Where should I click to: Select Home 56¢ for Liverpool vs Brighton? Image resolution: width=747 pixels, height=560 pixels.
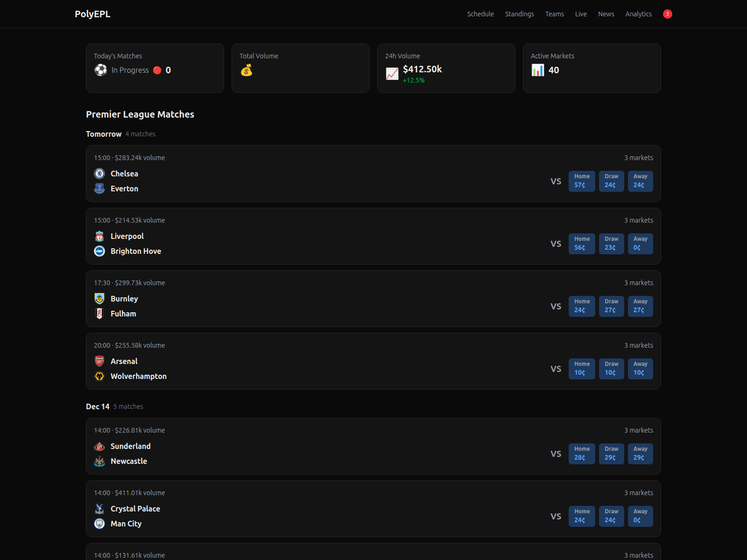(x=582, y=244)
